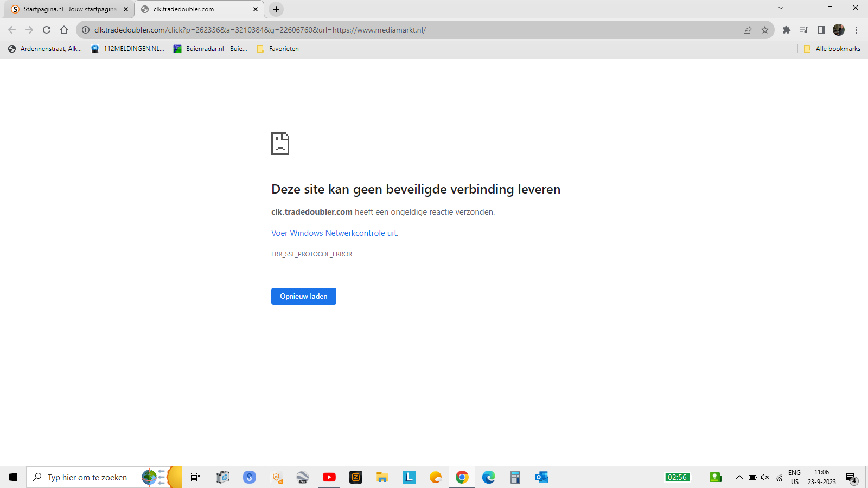Open Chrome profile avatar
The height and width of the screenshot is (488, 868).
838,30
